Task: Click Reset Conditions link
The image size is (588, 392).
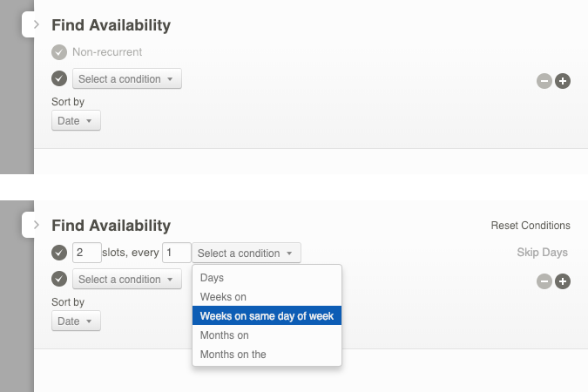Action: pyautogui.click(x=531, y=226)
